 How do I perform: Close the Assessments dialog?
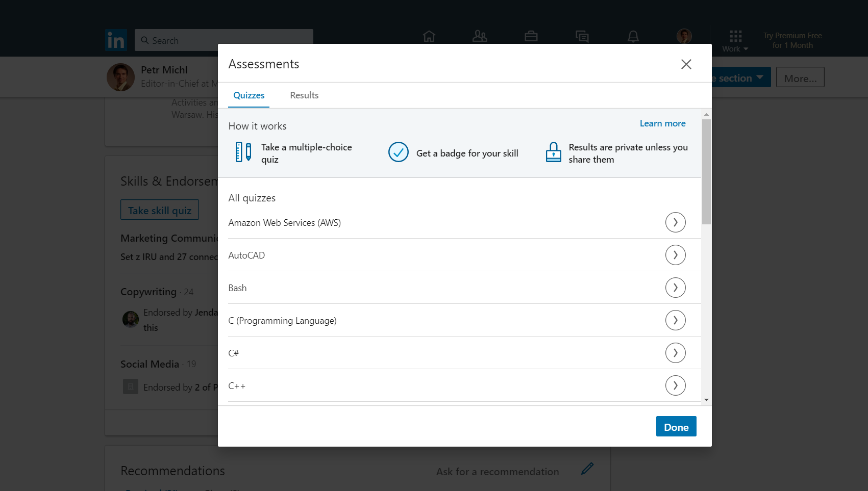pos(686,64)
